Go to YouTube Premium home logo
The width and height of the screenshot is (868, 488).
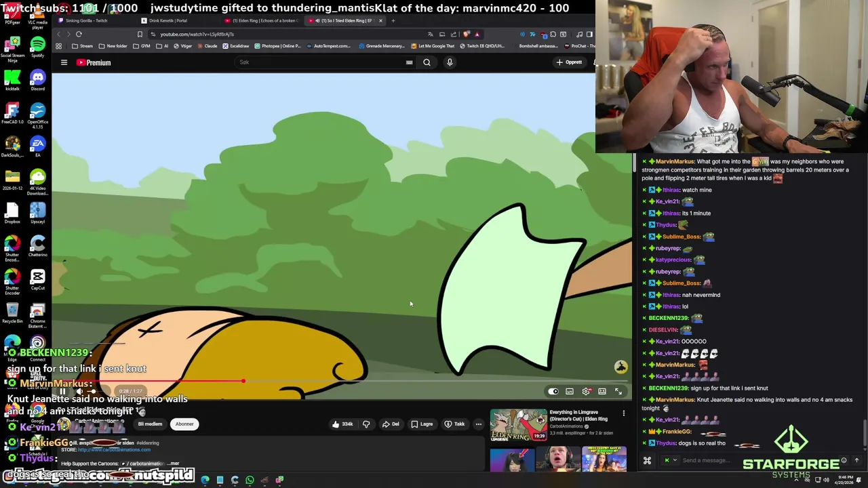tap(94, 62)
